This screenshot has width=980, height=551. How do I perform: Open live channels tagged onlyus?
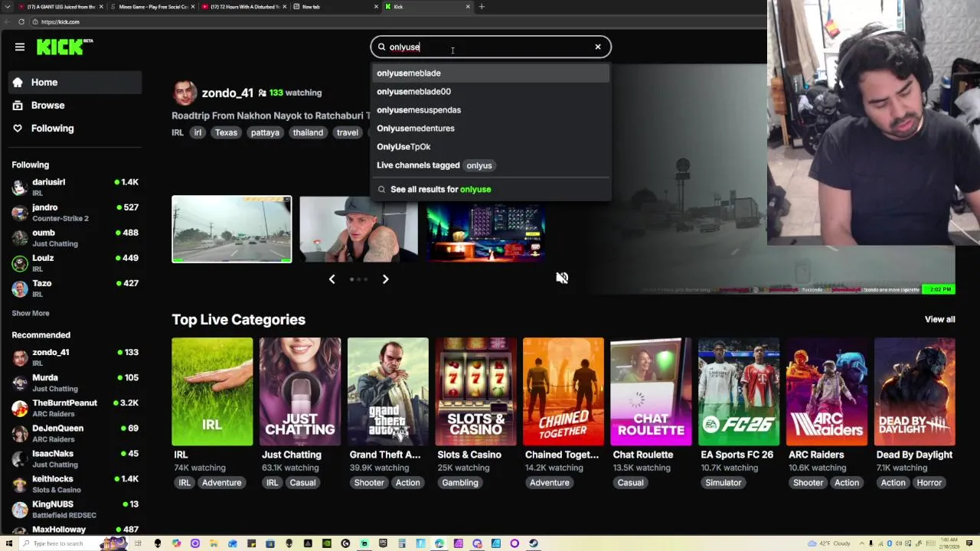pyautogui.click(x=491, y=165)
